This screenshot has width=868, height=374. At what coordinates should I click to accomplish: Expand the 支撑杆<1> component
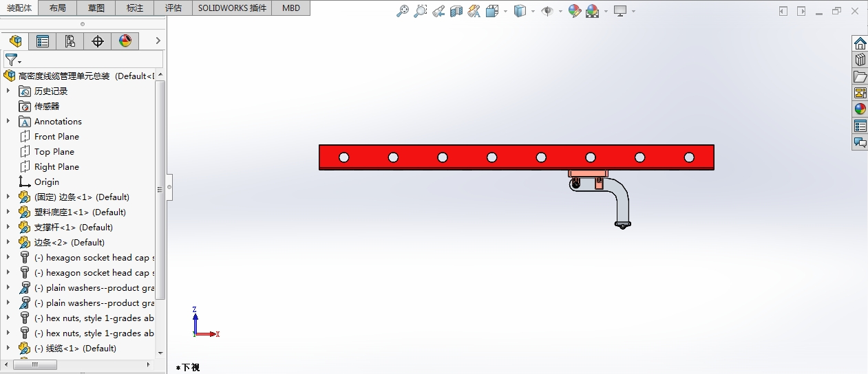coord(8,227)
